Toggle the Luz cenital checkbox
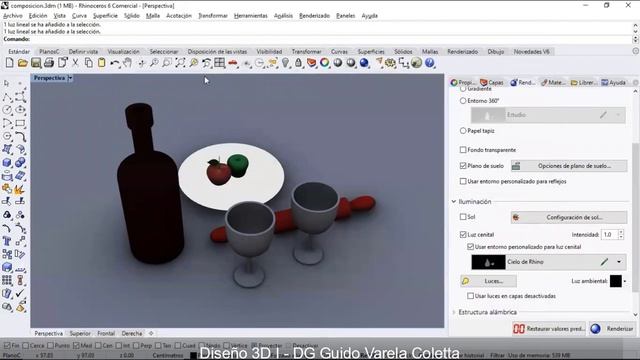Image resolution: width=640 pixels, height=360 pixels. tap(463, 235)
